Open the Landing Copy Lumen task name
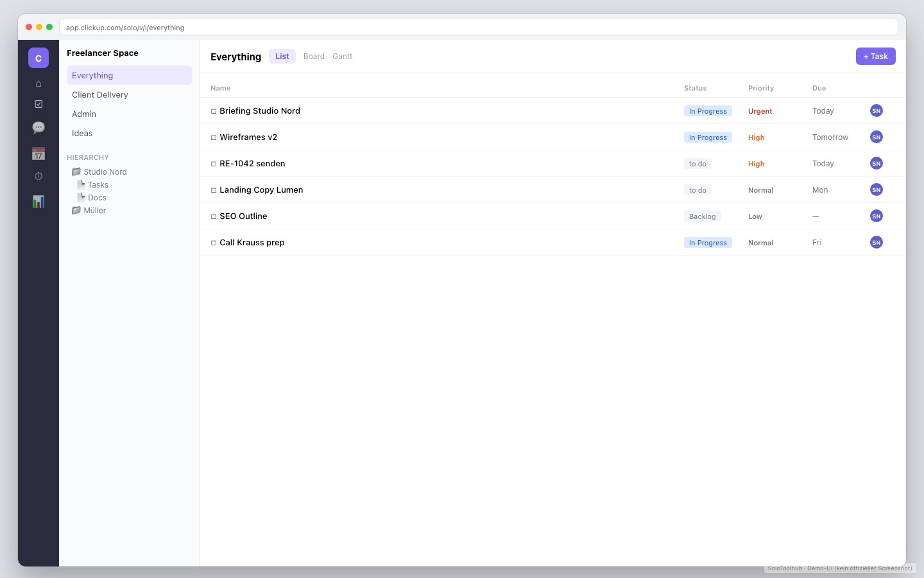Viewport: 924px width, 578px height. click(x=261, y=189)
